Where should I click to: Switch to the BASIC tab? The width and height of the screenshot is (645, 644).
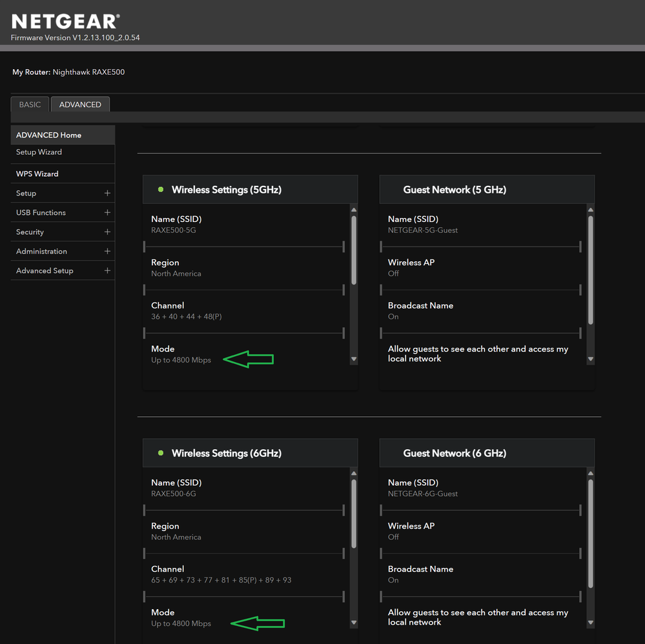coord(30,105)
